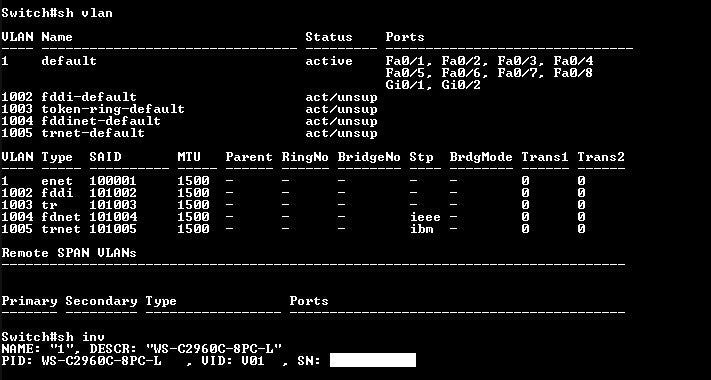Select SAID value '101003'
This screenshot has width=711, height=380.
pos(112,205)
